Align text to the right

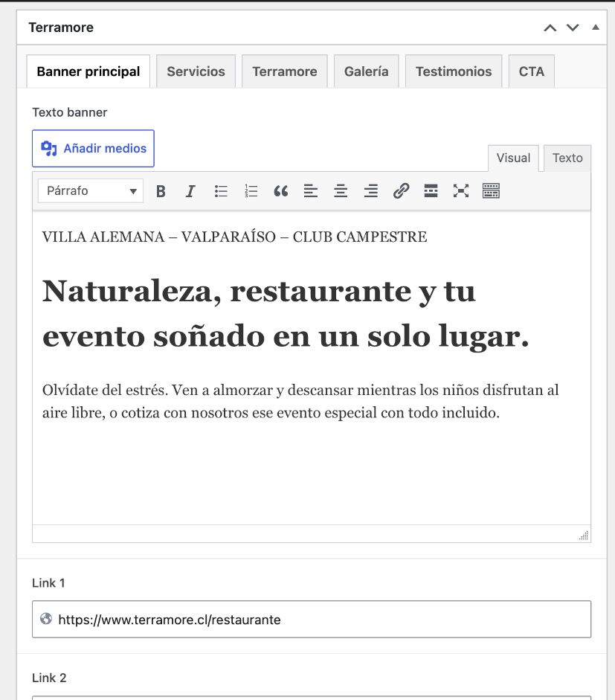(371, 191)
